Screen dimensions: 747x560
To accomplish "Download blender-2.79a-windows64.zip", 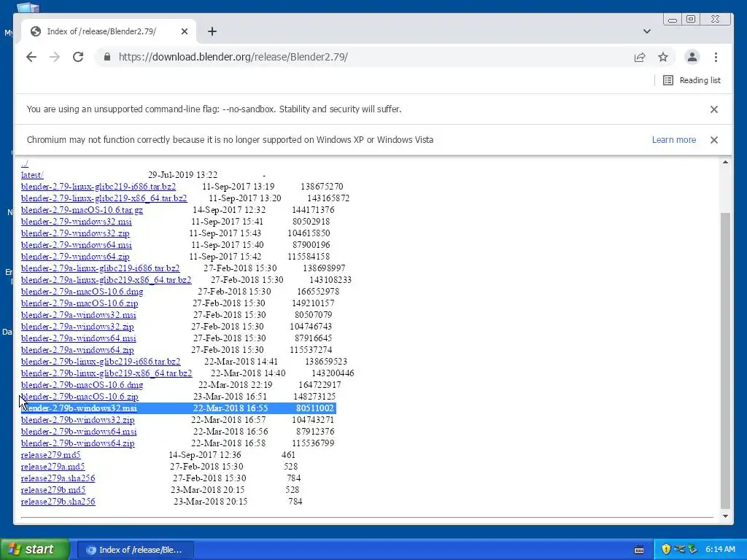I will (77, 350).
